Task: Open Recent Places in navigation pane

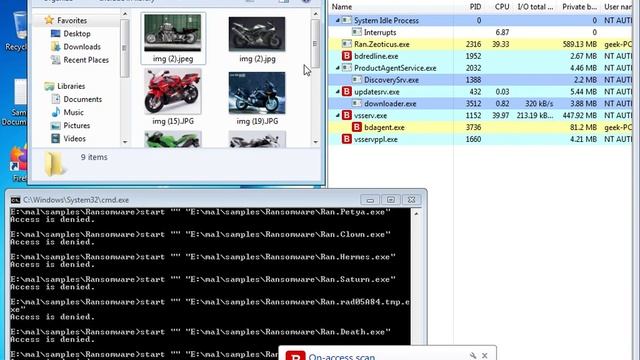Action: tap(86, 60)
